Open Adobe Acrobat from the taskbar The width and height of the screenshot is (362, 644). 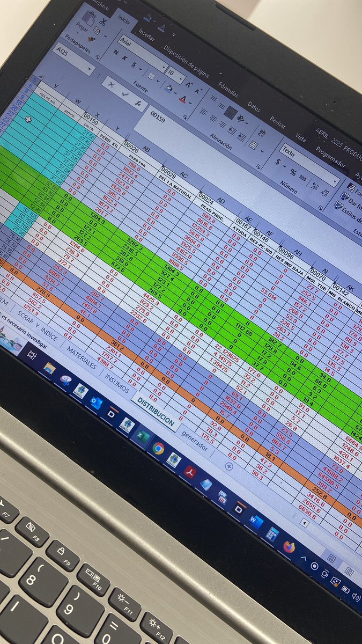point(190,472)
